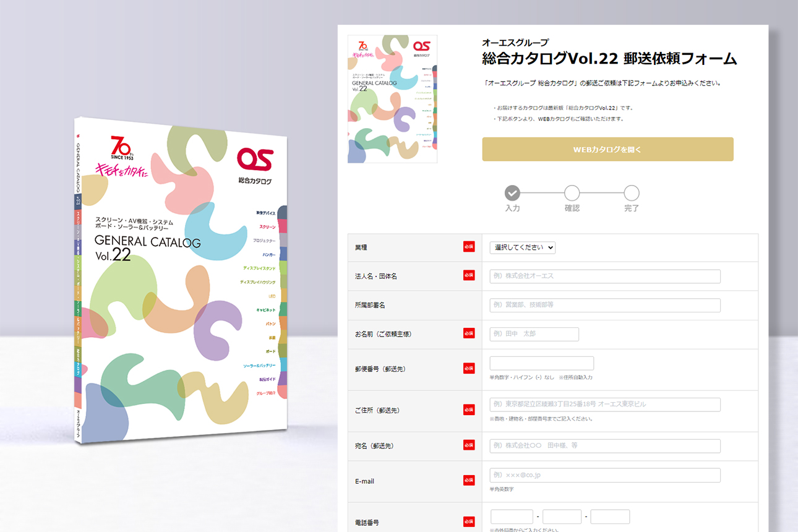Focus the 法人名・団体名 input field
Viewport: 798px width, 532px height.
[605, 276]
